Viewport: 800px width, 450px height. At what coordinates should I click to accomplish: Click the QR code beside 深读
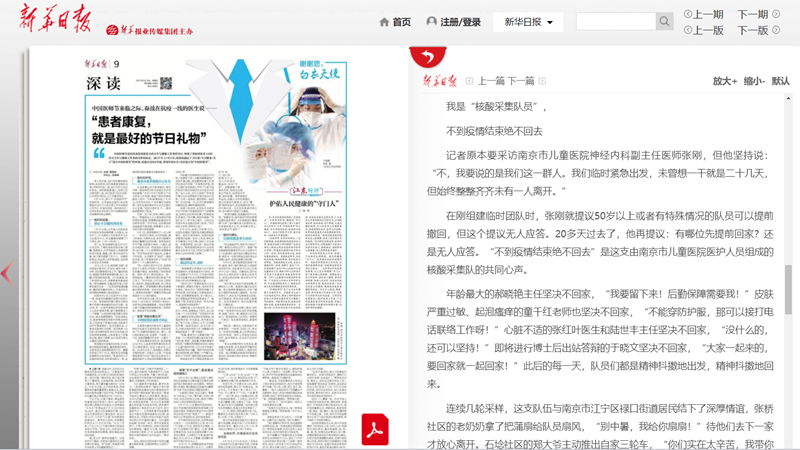coord(166,83)
